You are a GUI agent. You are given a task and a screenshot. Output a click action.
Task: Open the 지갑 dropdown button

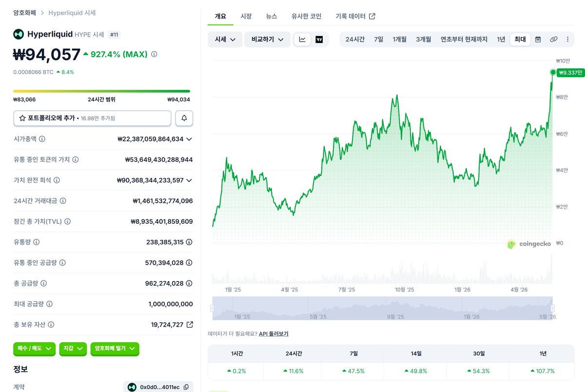(73, 349)
